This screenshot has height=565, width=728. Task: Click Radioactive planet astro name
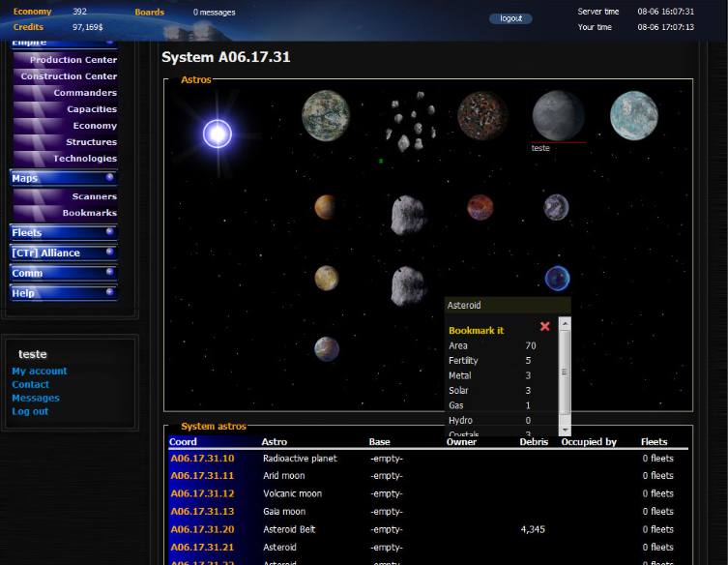click(x=300, y=459)
